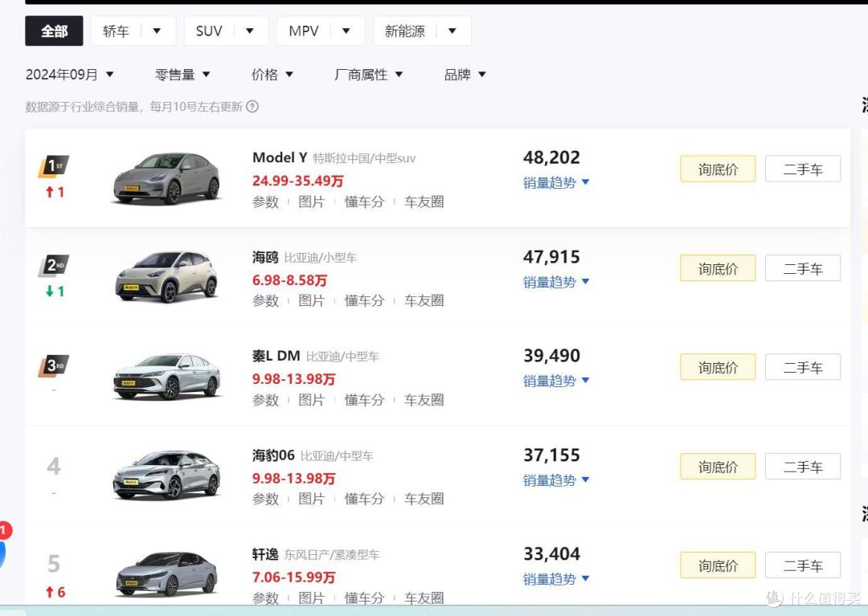The height and width of the screenshot is (616, 868).
Task: Open the 厂商属性 filter dropdown
Action: 368,74
